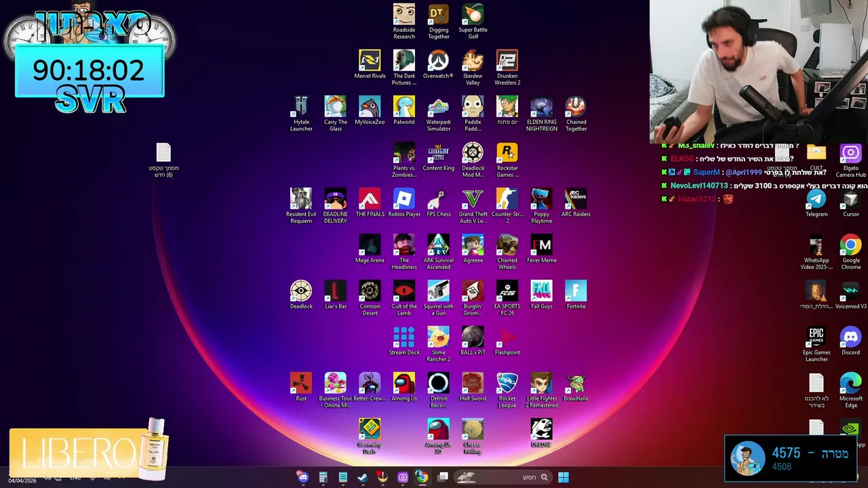Launch the Palworld desktop icon
This screenshot has width=868, height=488.
404,110
